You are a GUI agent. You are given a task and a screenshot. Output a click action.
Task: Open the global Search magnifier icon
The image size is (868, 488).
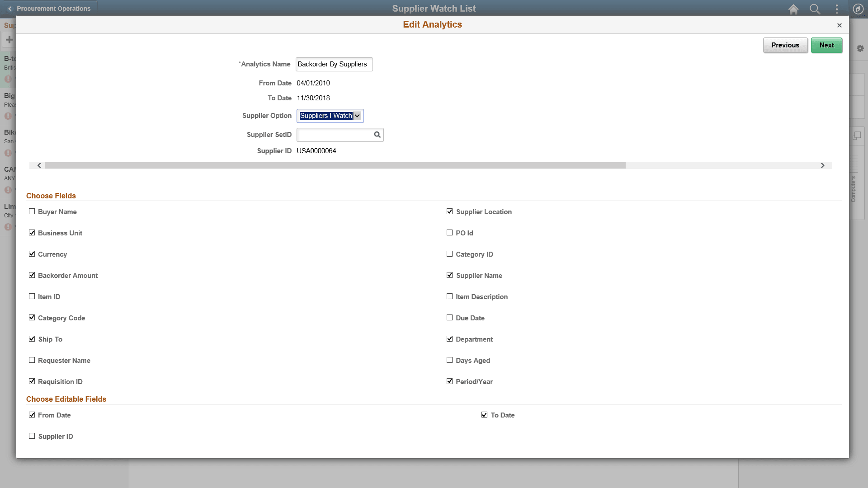[815, 9]
